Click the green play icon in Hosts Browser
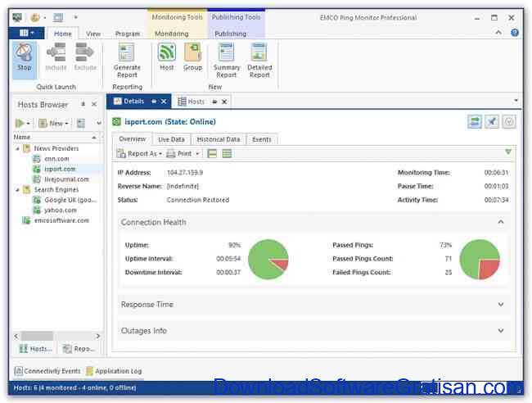The width and height of the screenshot is (532, 403). coord(20,123)
